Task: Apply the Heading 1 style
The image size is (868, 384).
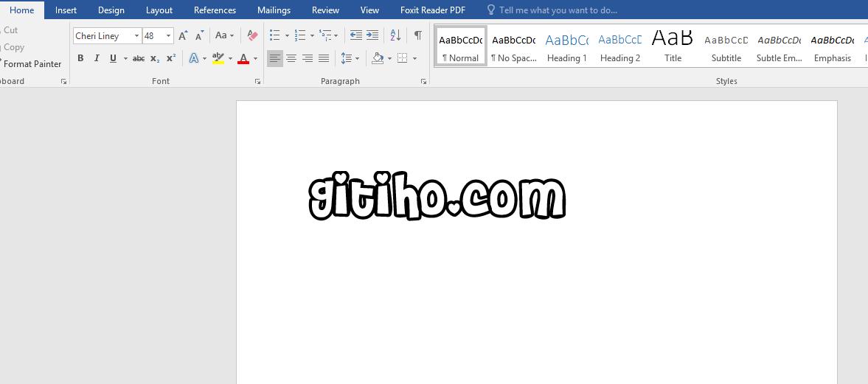Action: click(x=567, y=46)
